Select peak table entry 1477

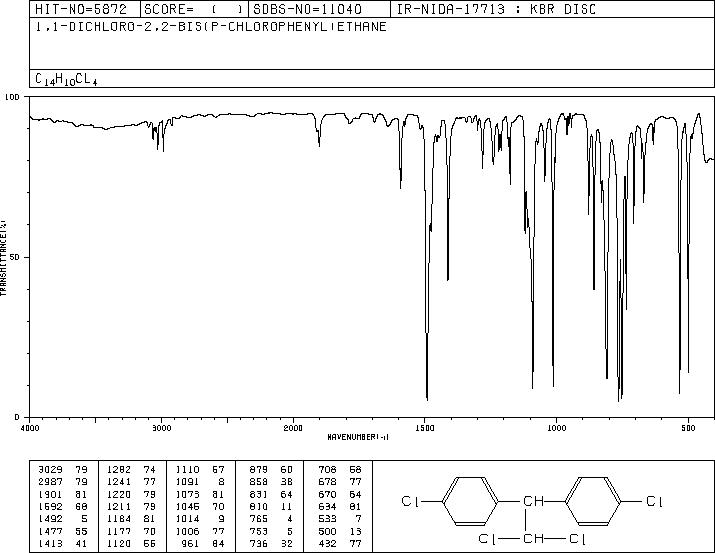point(50,531)
